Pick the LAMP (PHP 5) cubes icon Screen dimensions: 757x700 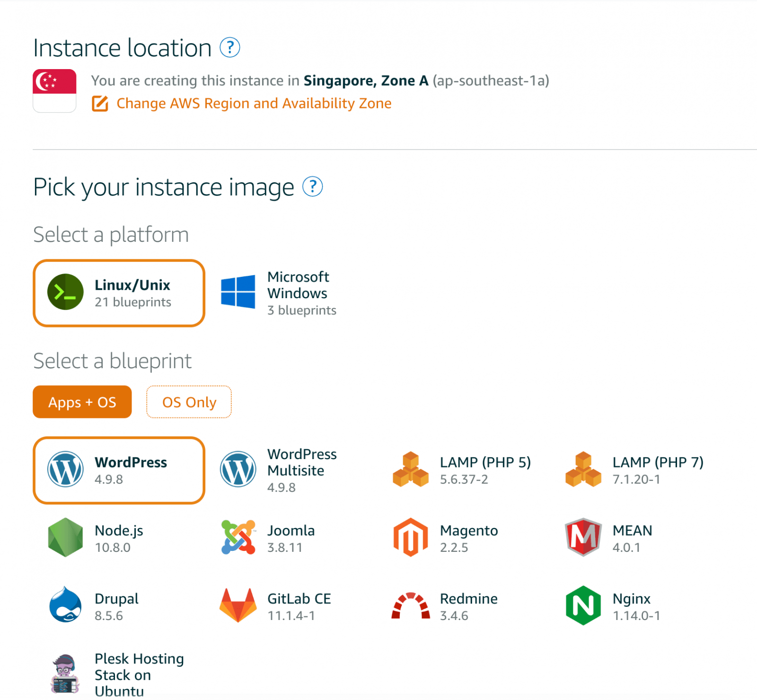tap(411, 469)
